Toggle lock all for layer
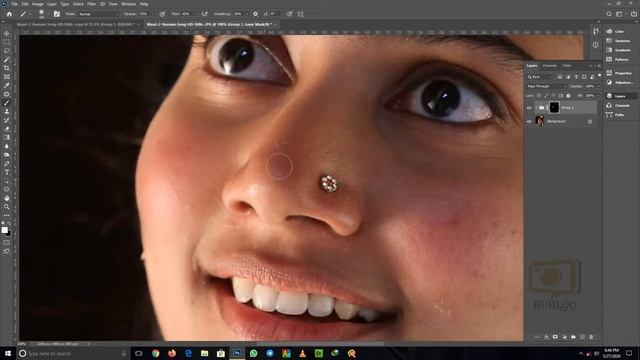 [568, 96]
